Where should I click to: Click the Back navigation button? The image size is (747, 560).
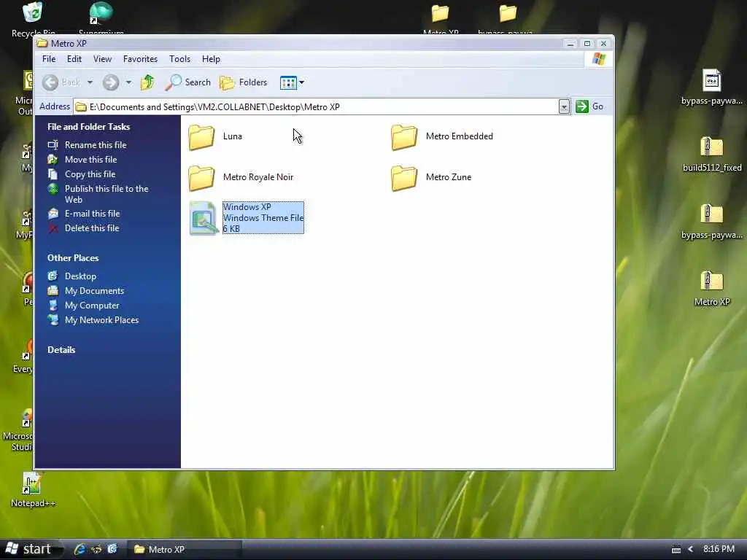[61, 82]
